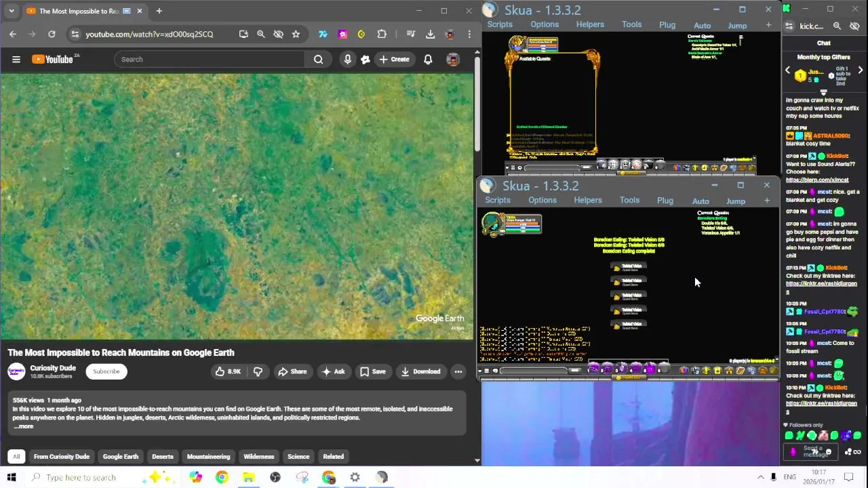Image resolution: width=868 pixels, height=488 pixels.
Task: Zoom icon in YouTube address bar
Action: point(260,34)
